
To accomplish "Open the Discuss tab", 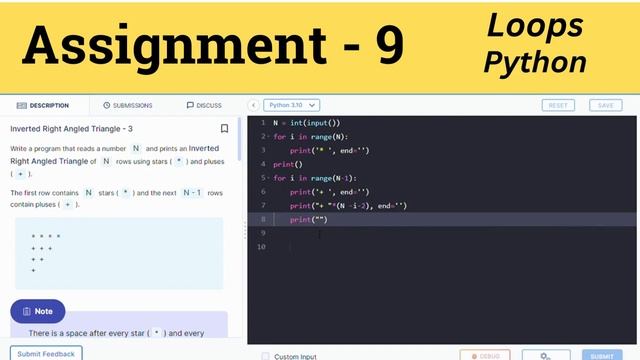I will [204, 105].
